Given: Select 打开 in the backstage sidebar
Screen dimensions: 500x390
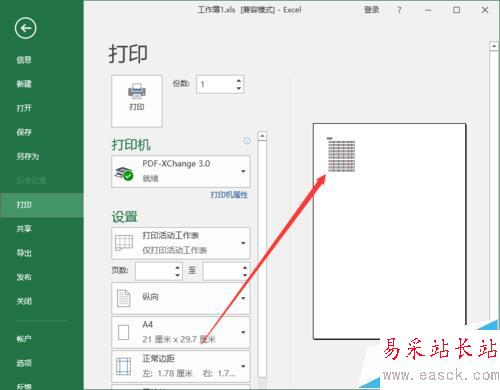Looking at the screenshot, I should coord(24,108).
